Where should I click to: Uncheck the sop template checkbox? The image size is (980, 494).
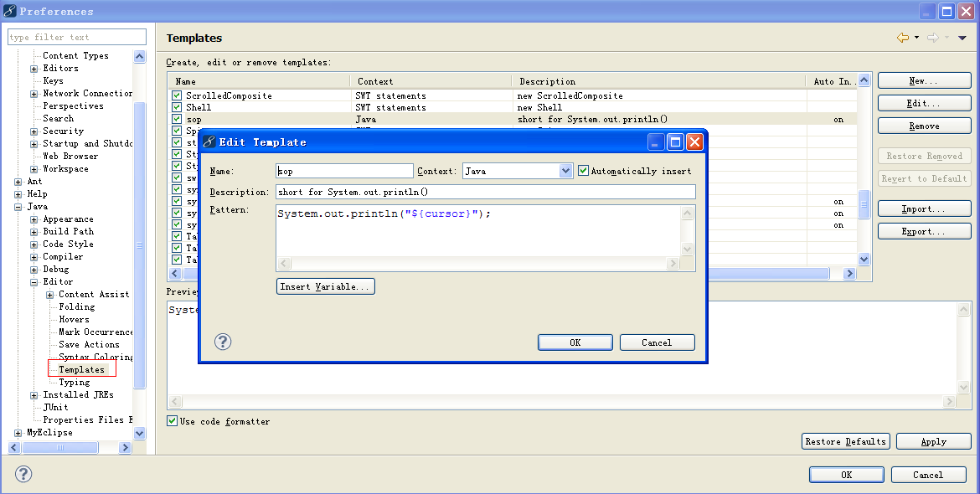click(x=176, y=119)
